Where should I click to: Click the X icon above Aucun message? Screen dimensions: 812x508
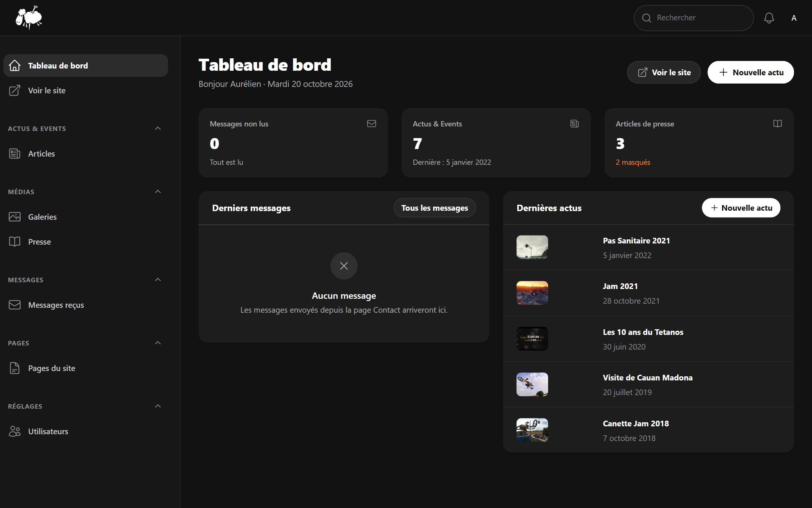(344, 266)
